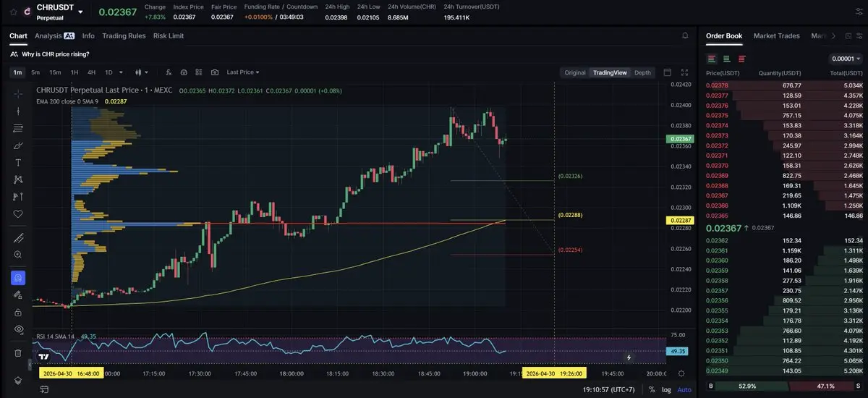Switch to Order Book tab

[724, 35]
